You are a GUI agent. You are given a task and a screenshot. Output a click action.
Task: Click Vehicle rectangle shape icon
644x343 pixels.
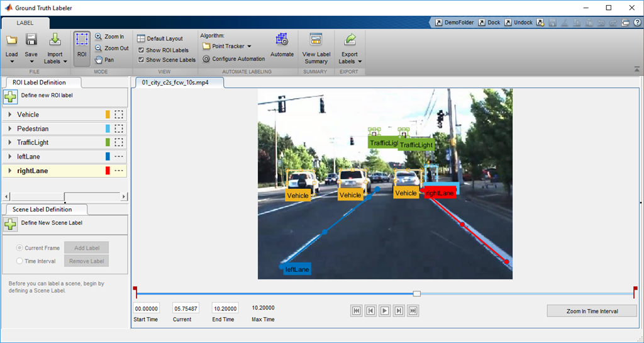[119, 115]
